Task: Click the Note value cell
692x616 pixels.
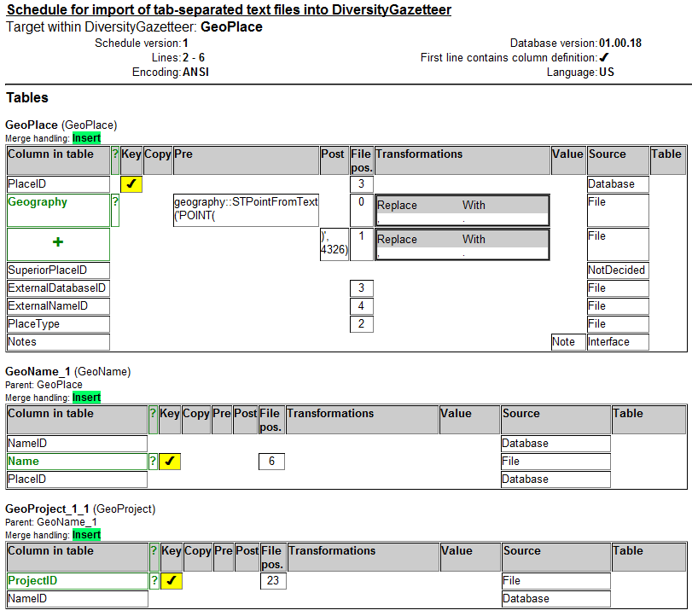Action: pyautogui.click(x=568, y=342)
